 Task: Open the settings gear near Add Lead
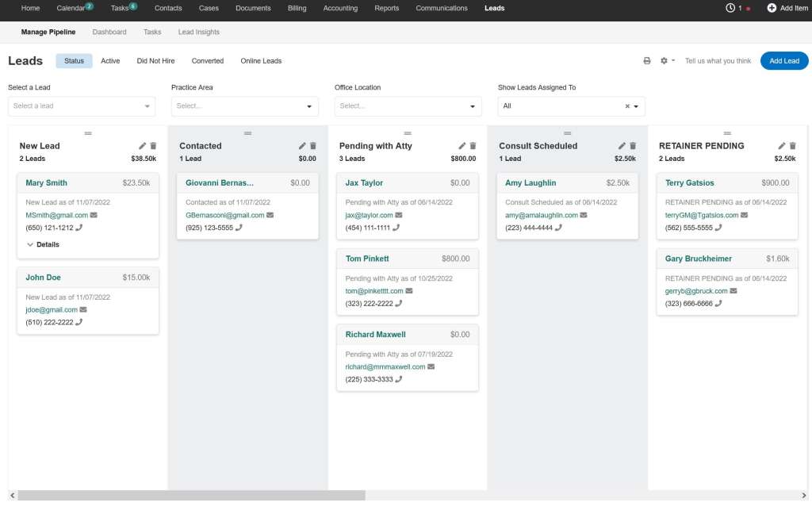pos(663,60)
